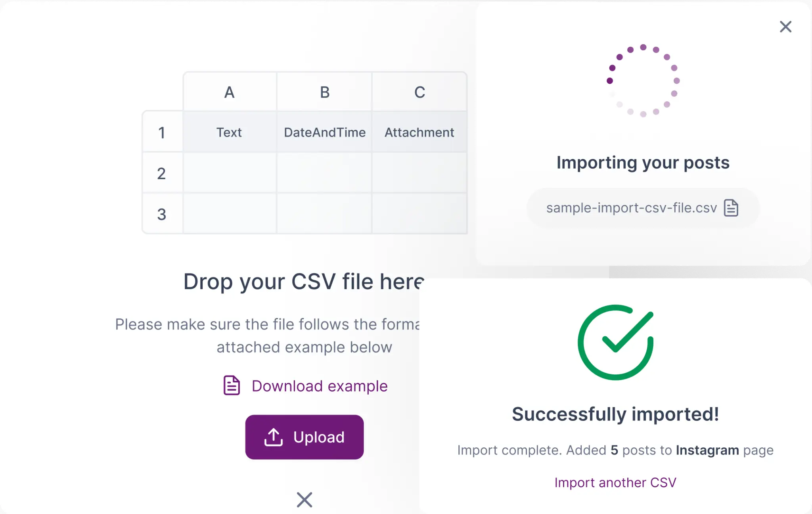Select column C header

point(419,92)
